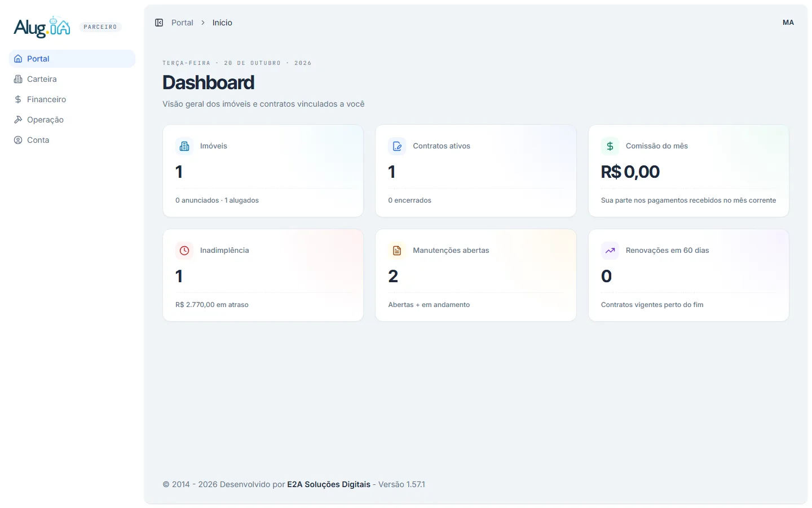Click the Renovações trend arrow icon
The width and height of the screenshot is (812, 508).
pos(610,251)
